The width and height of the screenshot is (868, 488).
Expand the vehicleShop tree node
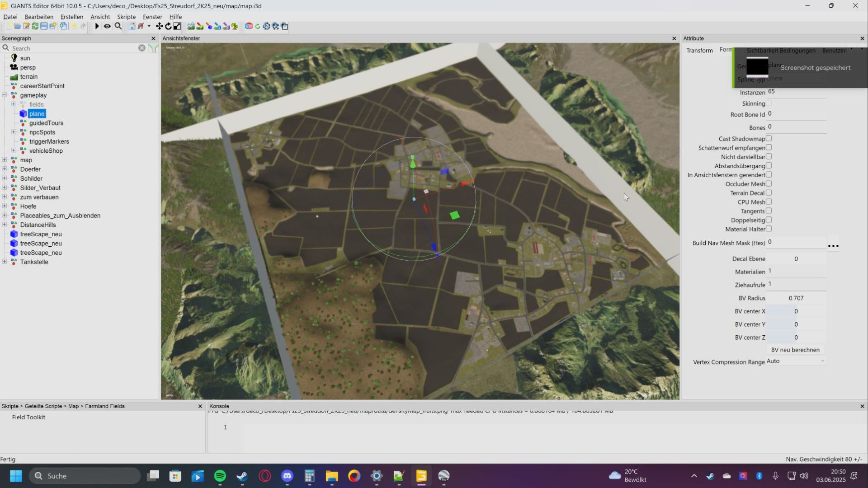[14, 150]
